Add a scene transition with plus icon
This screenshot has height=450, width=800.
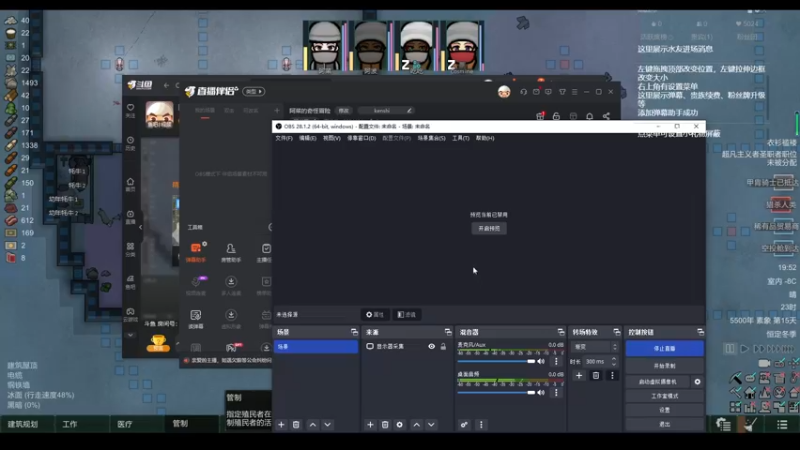pos(579,376)
